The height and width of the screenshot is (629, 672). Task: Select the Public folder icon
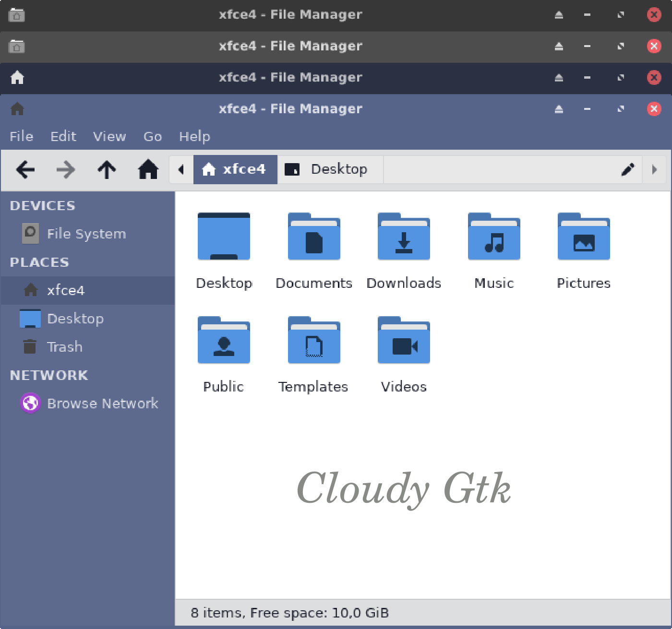[x=224, y=340]
